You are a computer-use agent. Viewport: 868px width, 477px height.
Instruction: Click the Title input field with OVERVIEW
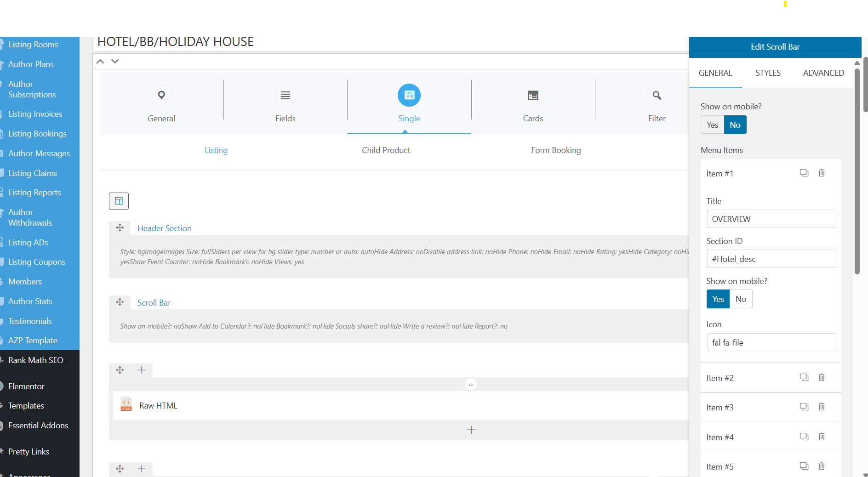point(771,219)
